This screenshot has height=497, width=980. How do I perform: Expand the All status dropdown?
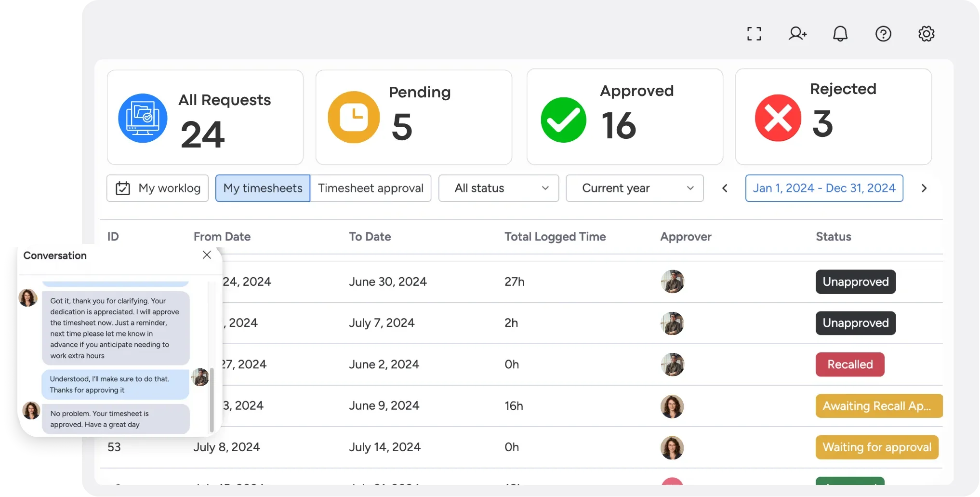(499, 188)
